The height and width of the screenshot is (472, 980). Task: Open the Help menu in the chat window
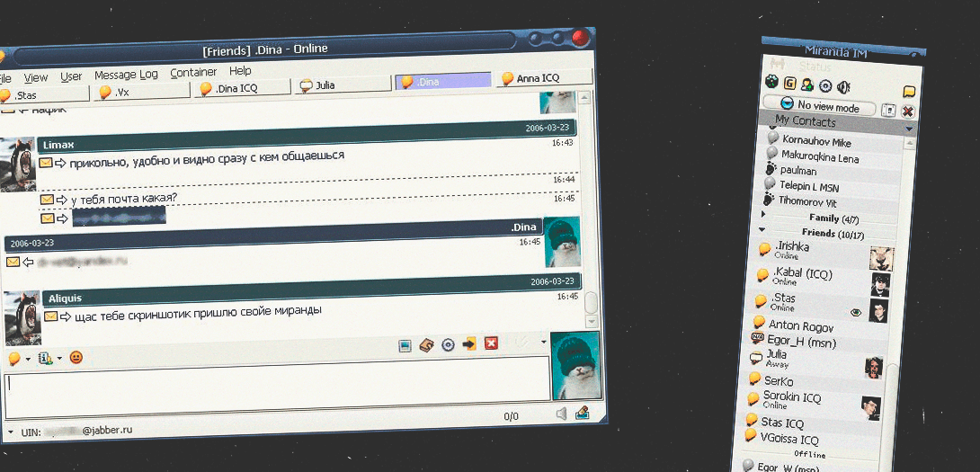pos(240,71)
